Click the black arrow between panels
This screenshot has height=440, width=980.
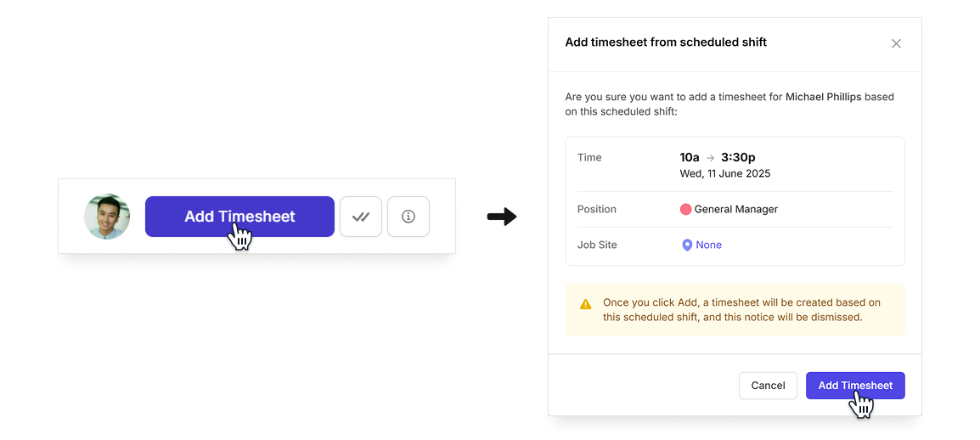coord(502,217)
